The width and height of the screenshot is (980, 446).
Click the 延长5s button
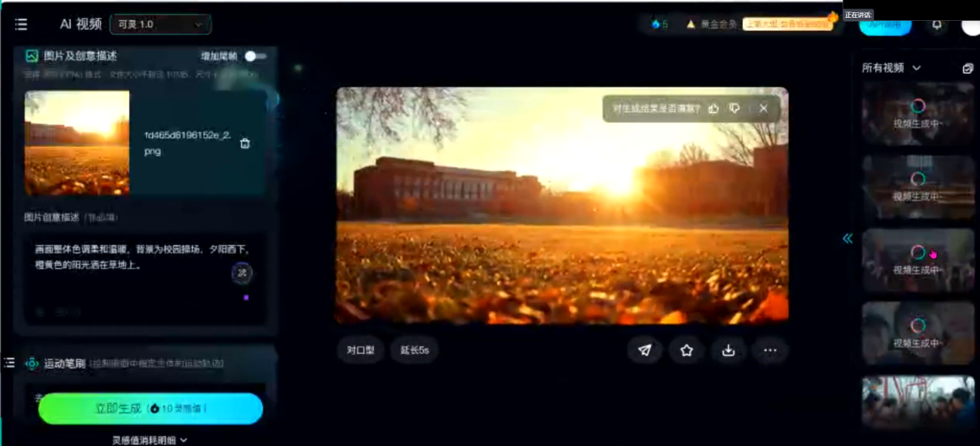(415, 350)
